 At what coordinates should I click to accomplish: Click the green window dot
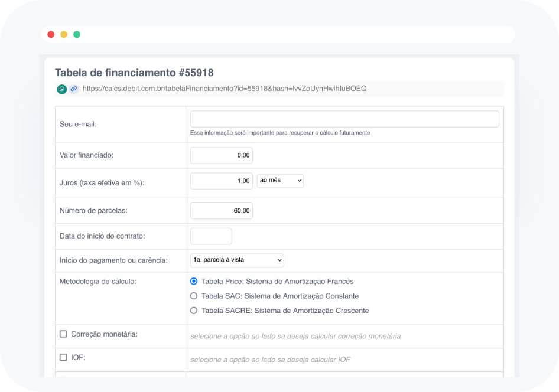point(77,34)
